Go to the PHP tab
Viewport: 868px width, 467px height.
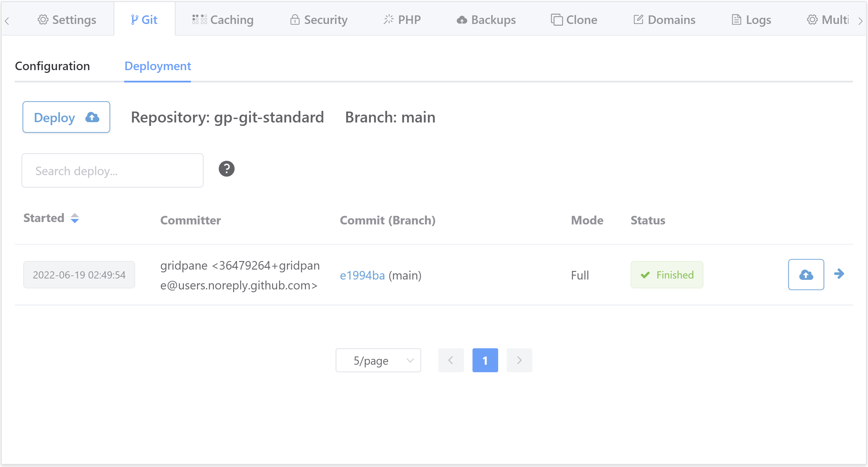tap(402, 20)
